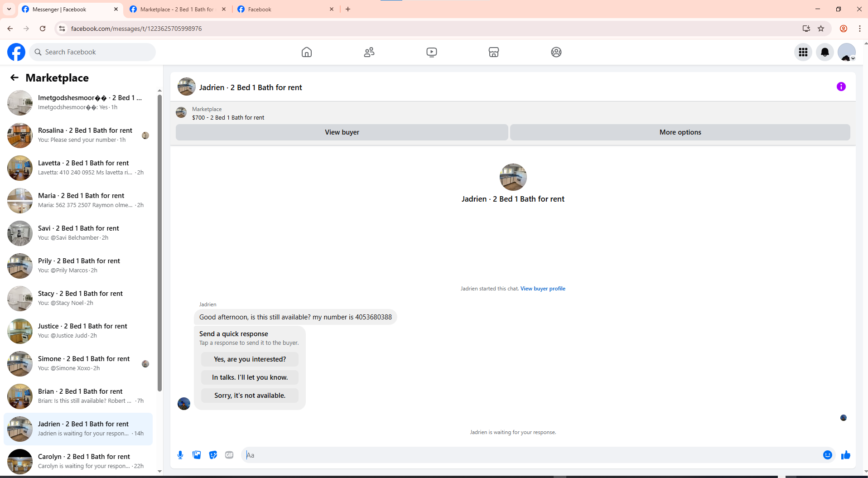The image size is (868, 478).
Task: Open the Simone conversation
Action: 78,364
